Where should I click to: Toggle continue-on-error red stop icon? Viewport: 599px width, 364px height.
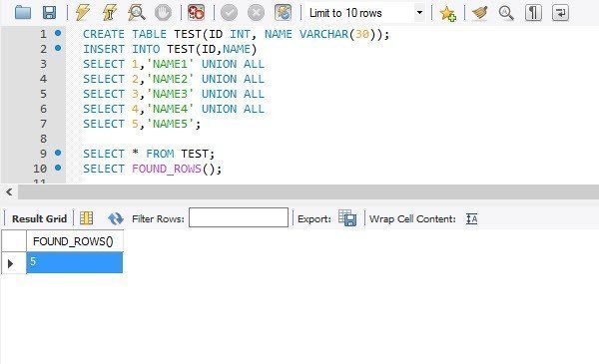[196, 13]
